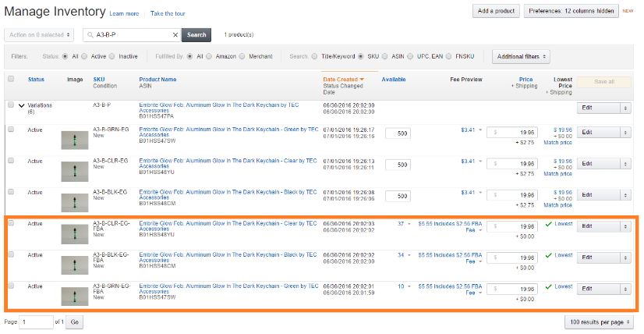Open Black keychain link for A3-B-BLK-EG-FBA
The image size is (644, 334).
tap(228, 258)
